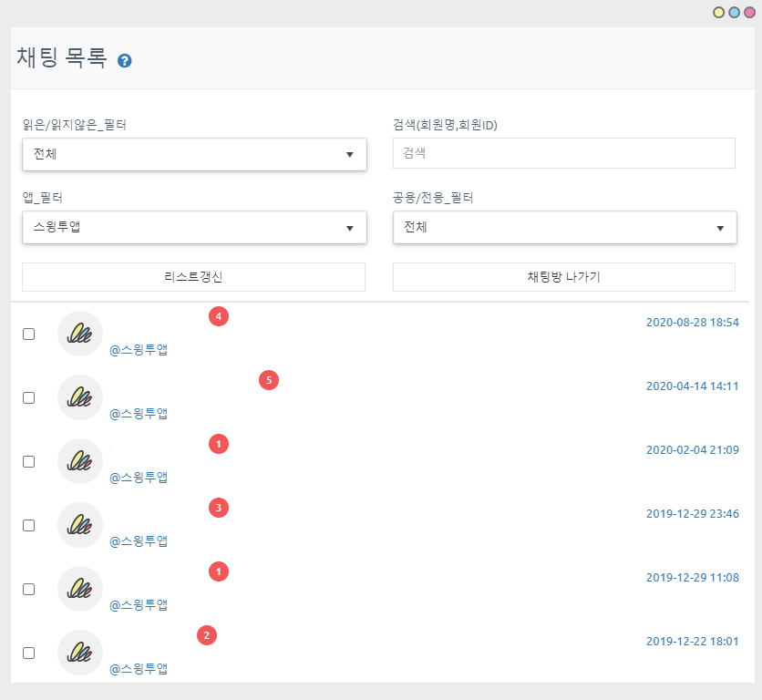Screen dimensions: 762x700
Task: Open the 읽은/읽지않은 필터 dropdown
Action: pyautogui.click(x=194, y=154)
